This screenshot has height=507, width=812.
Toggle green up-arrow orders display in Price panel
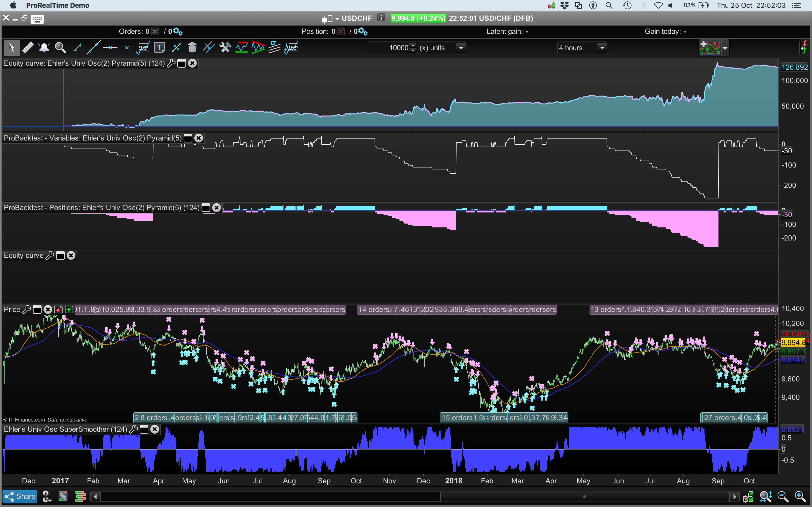pos(69,310)
